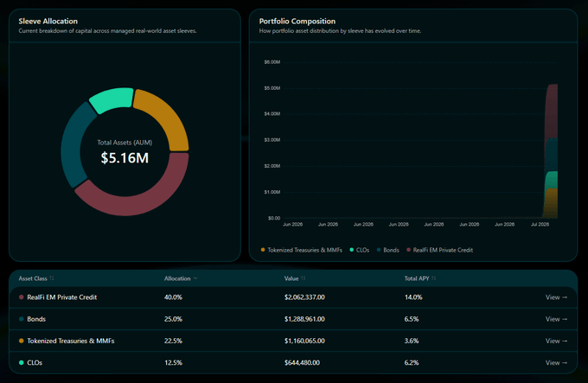Click RealFi EM Private Credit row name
The width and height of the screenshot is (588, 383).
[62, 297]
